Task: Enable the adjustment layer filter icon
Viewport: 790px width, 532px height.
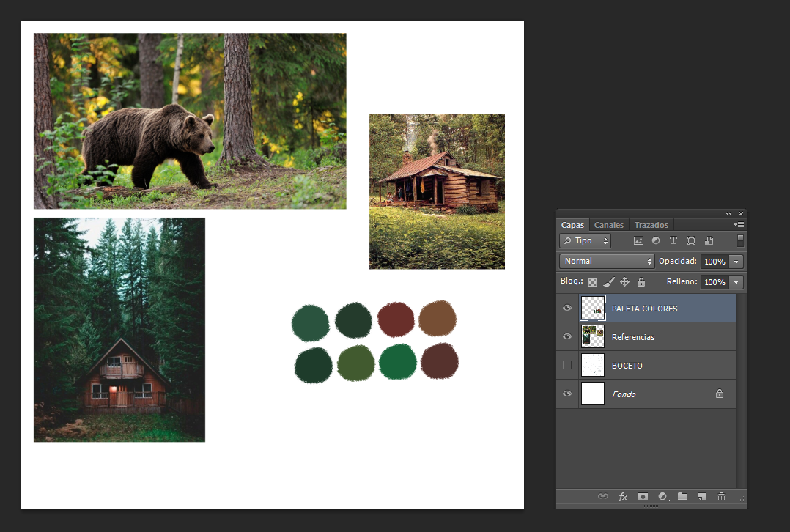Action: coord(655,241)
